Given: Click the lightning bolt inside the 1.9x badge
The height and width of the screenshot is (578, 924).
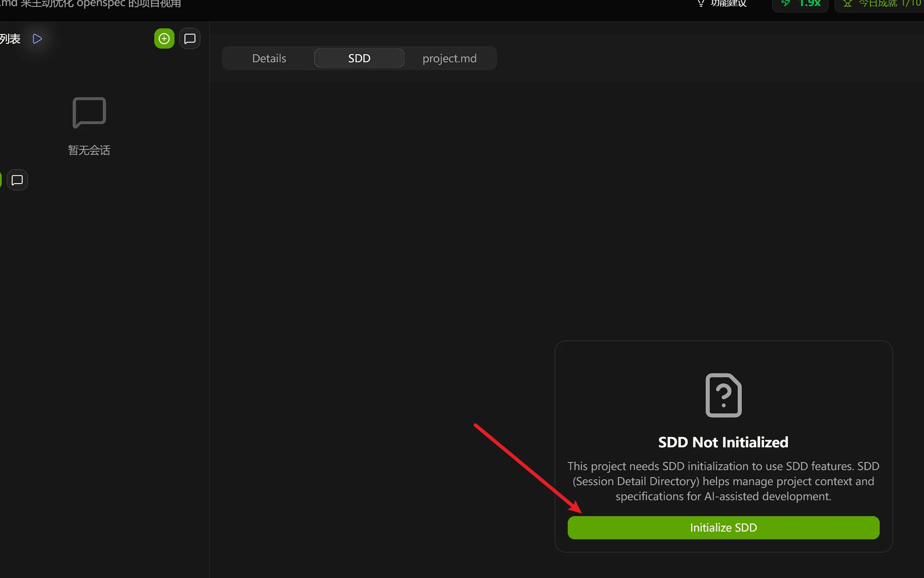Looking at the screenshot, I should (x=786, y=3).
